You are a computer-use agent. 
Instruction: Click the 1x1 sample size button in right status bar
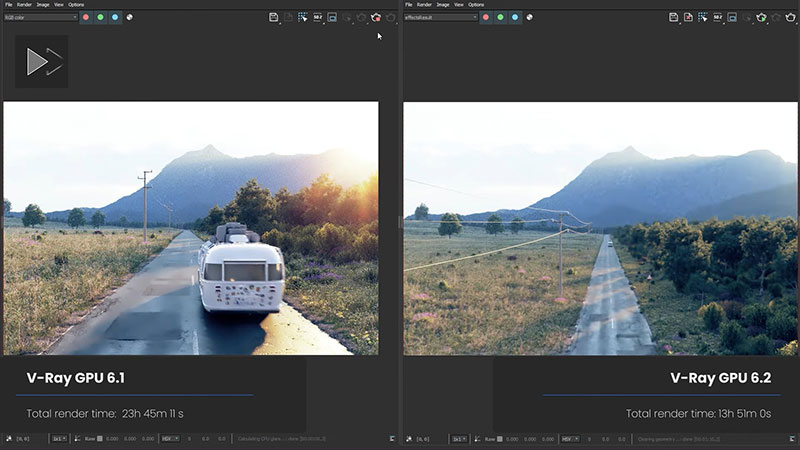(457, 438)
